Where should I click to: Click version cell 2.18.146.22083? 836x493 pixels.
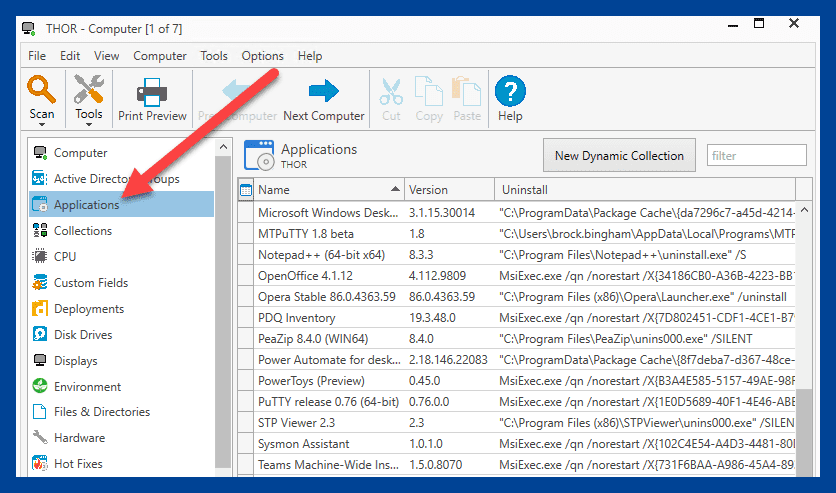point(449,360)
